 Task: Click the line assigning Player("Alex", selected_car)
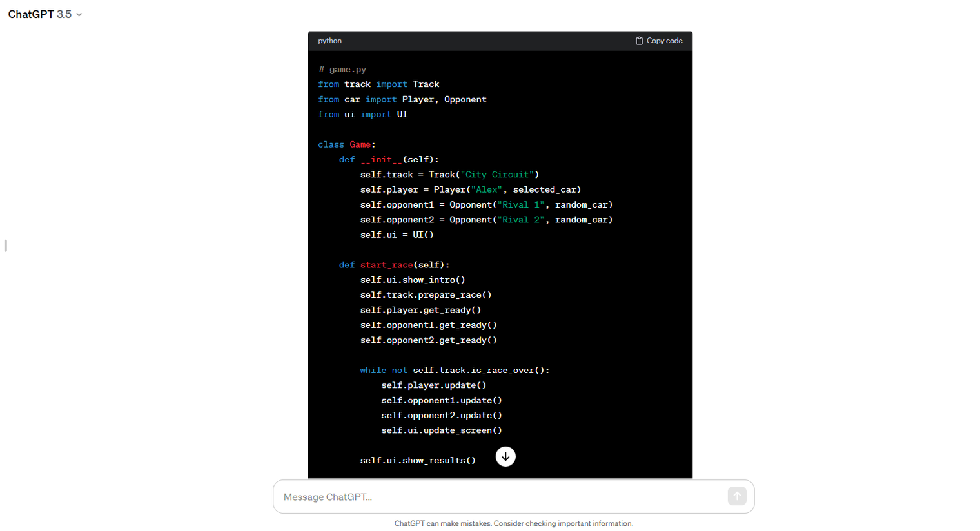471,189
